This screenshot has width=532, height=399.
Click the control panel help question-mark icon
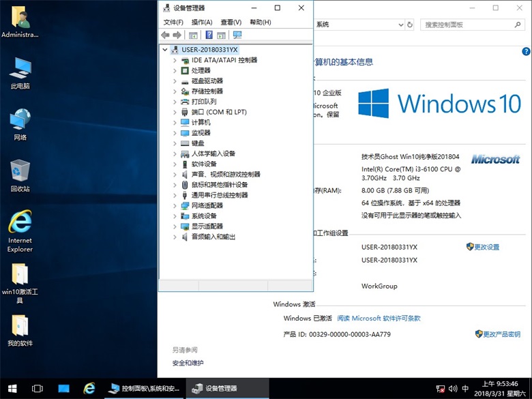[526, 52]
